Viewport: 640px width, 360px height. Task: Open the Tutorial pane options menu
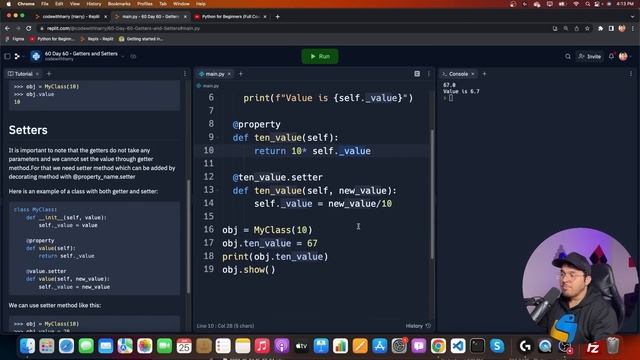click(x=185, y=74)
